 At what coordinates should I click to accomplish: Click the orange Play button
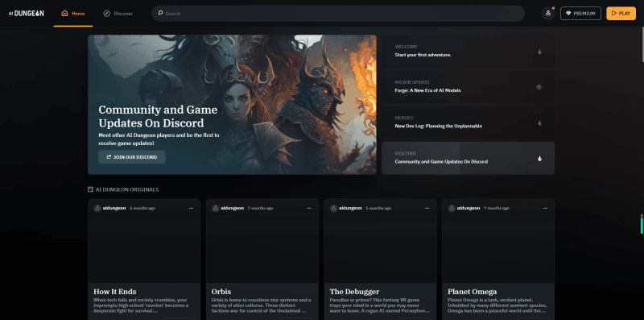pyautogui.click(x=621, y=13)
